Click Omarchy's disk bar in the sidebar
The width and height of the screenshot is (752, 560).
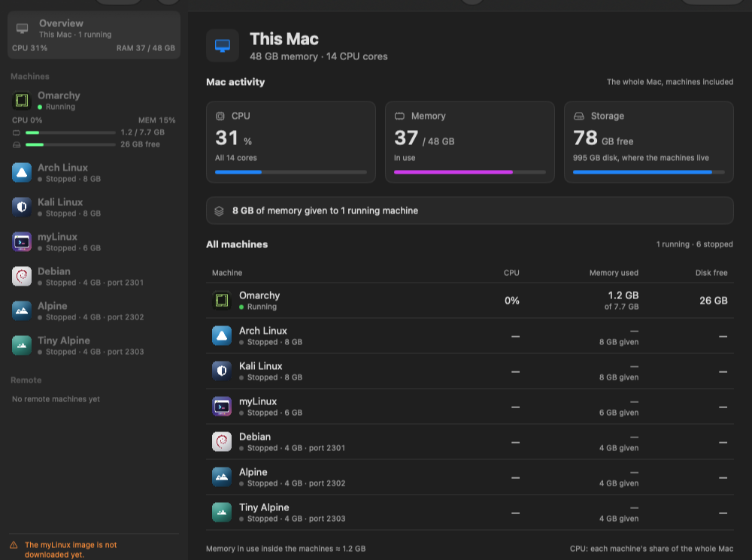tap(70, 144)
